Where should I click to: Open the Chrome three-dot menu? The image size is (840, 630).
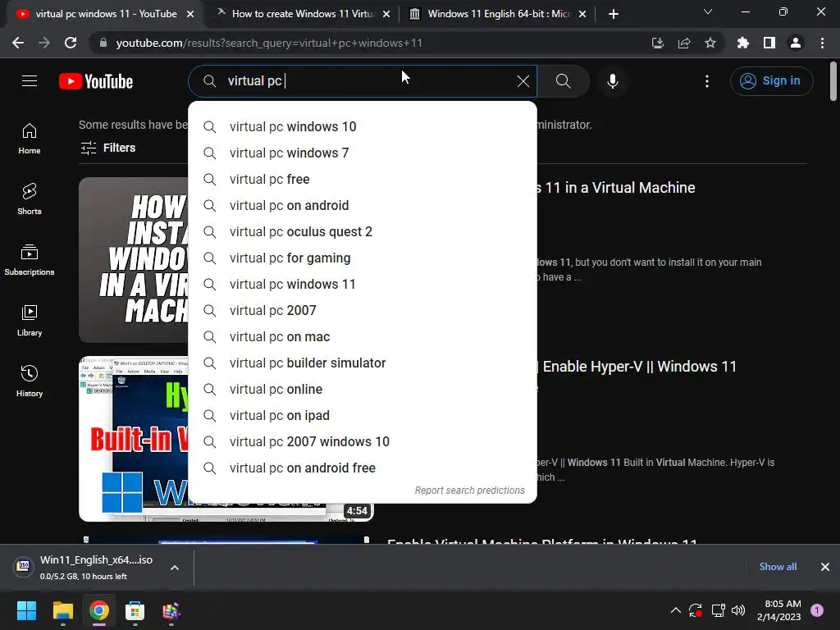click(x=822, y=43)
